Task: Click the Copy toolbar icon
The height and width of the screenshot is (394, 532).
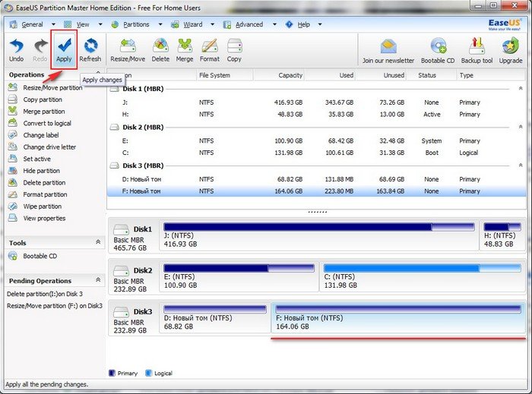Action: click(x=234, y=50)
